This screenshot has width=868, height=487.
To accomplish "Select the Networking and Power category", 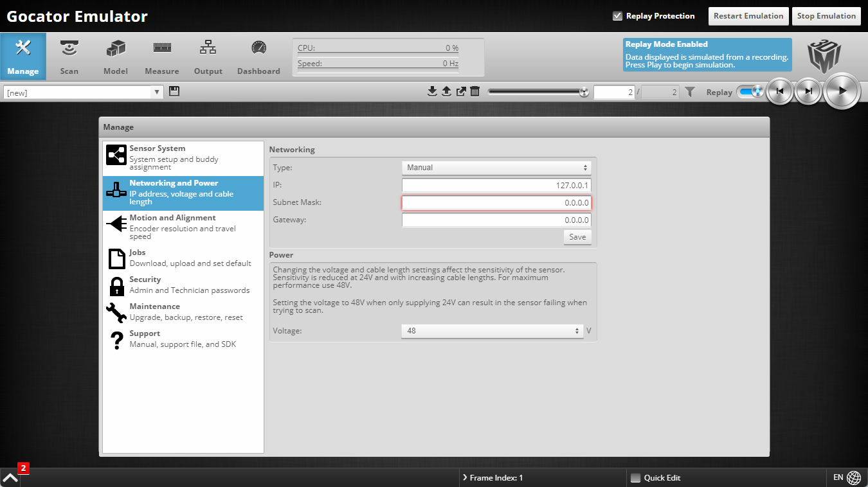I will click(183, 193).
